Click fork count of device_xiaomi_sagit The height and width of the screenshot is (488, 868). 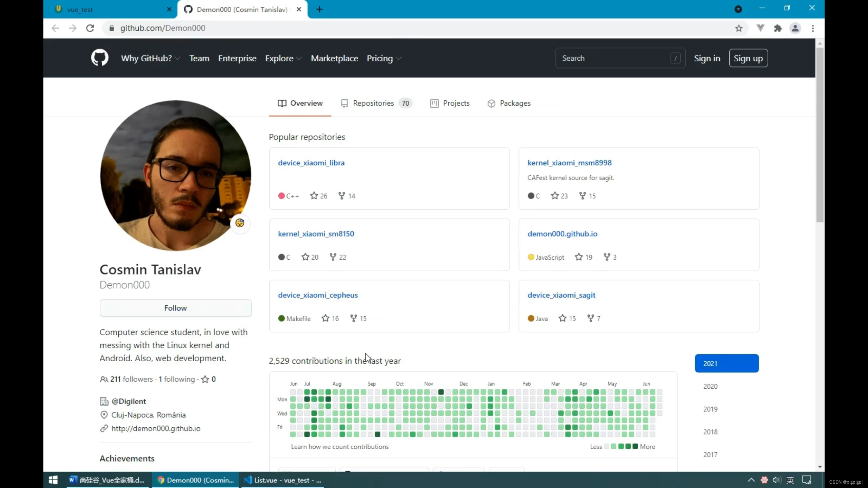coord(594,319)
